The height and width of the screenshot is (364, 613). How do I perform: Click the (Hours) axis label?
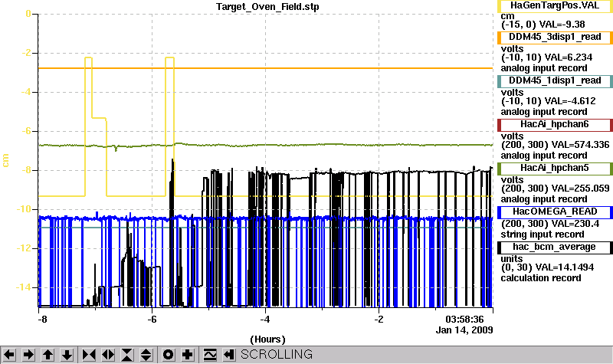267,339
